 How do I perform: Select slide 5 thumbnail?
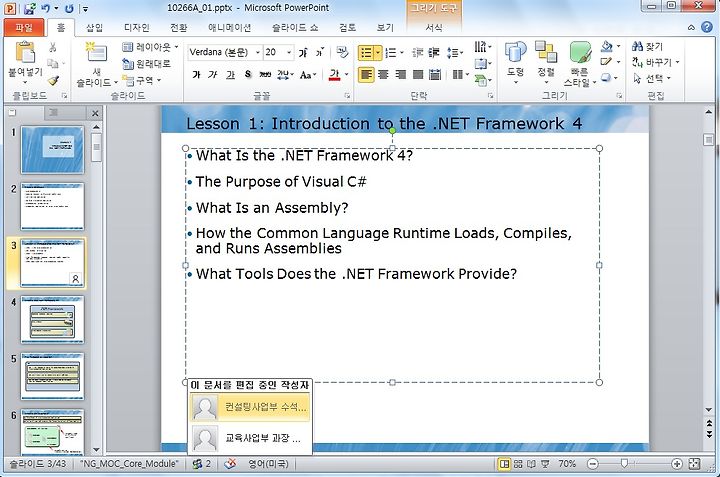[x=52, y=376]
